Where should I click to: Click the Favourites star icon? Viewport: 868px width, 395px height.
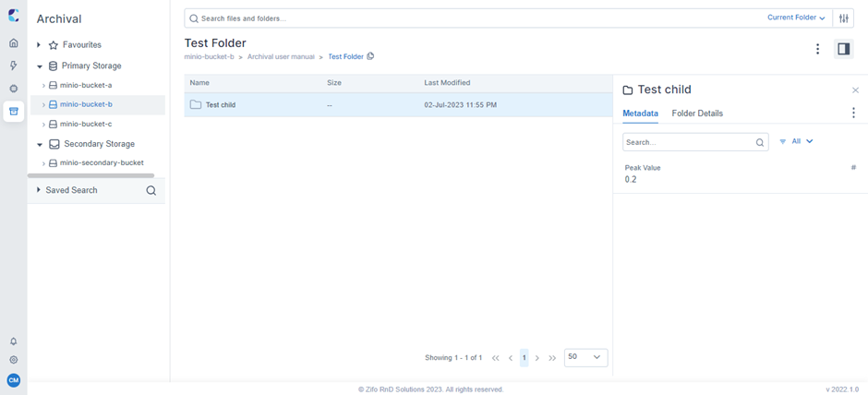[x=54, y=45]
